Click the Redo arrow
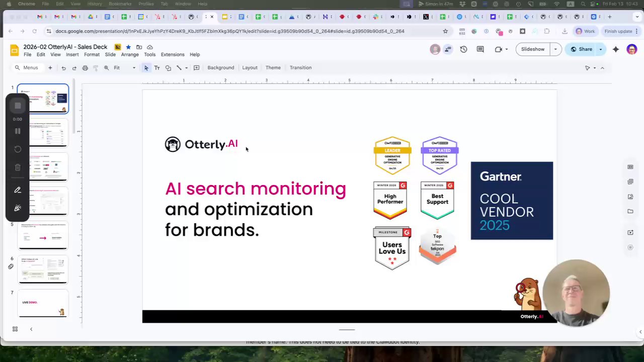The height and width of the screenshot is (362, 644). [74, 68]
